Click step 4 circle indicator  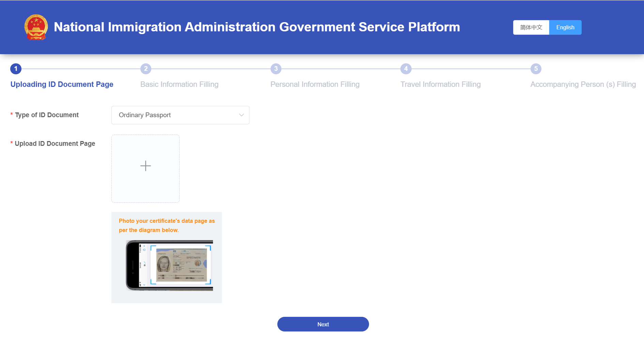tap(406, 69)
